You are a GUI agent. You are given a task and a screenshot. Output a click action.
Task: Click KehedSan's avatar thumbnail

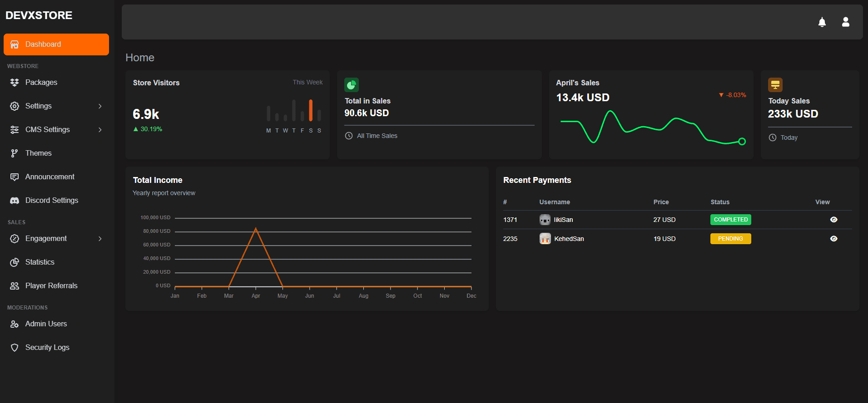click(545, 239)
